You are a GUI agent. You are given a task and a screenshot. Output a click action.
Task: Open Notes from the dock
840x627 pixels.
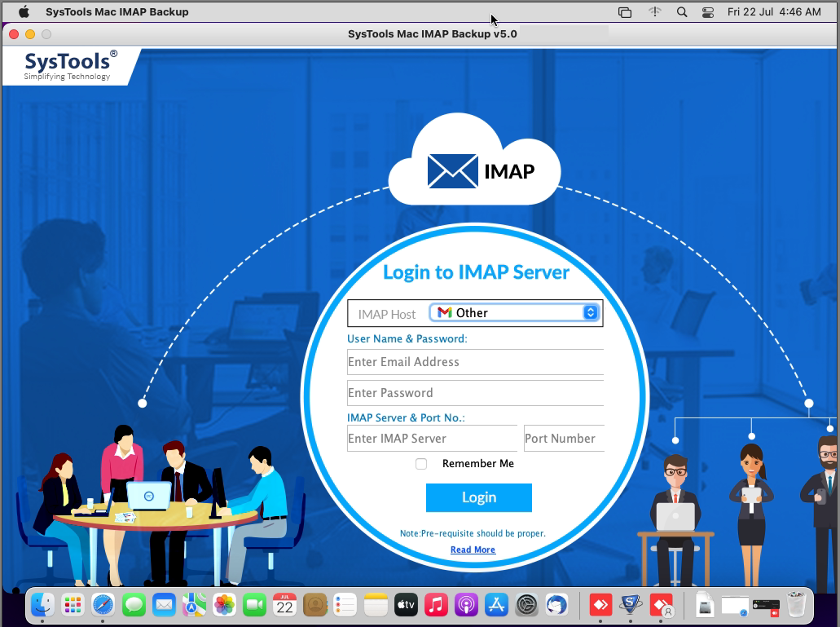(376, 606)
